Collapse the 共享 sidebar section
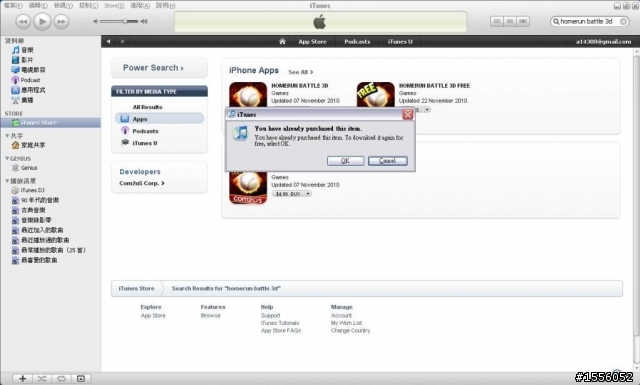 pos(7,136)
